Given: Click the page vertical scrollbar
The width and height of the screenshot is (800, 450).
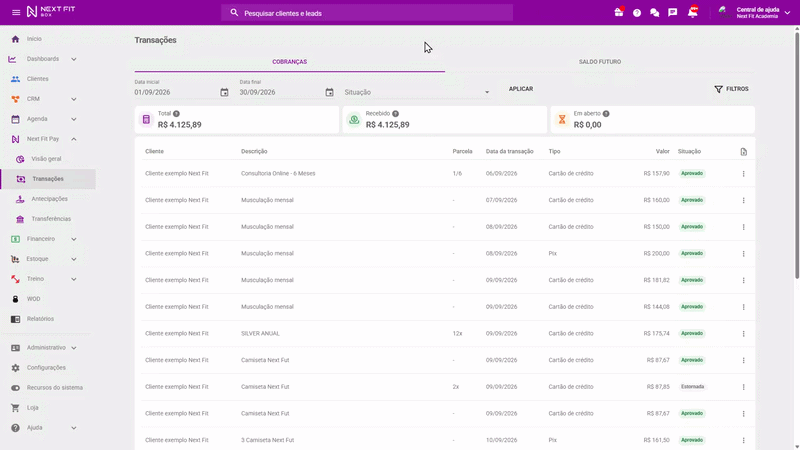Looking at the screenshot, I should click(796, 153).
